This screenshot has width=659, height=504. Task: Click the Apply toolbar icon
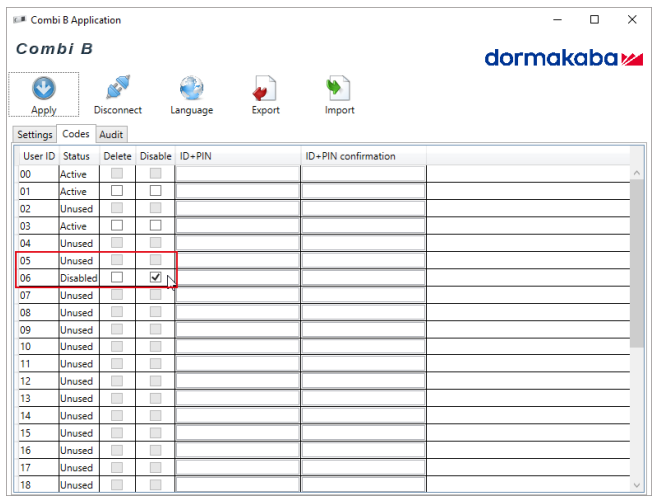[x=43, y=88]
